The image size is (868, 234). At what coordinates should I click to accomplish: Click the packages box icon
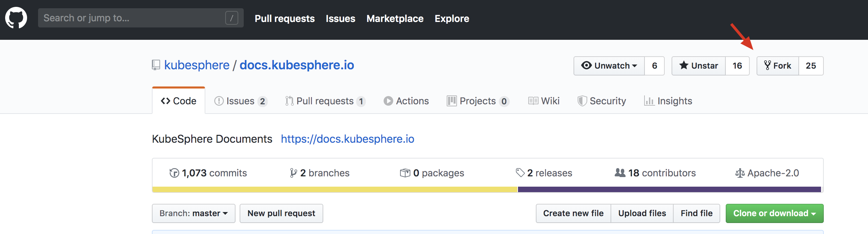click(405, 173)
